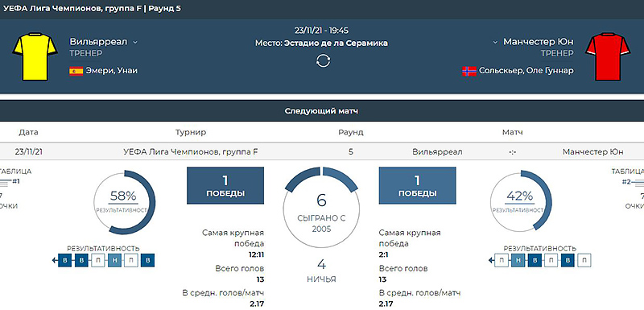
Task: Open coach Сольскьер, Оле Гуннар profile
Action: click(x=526, y=71)
